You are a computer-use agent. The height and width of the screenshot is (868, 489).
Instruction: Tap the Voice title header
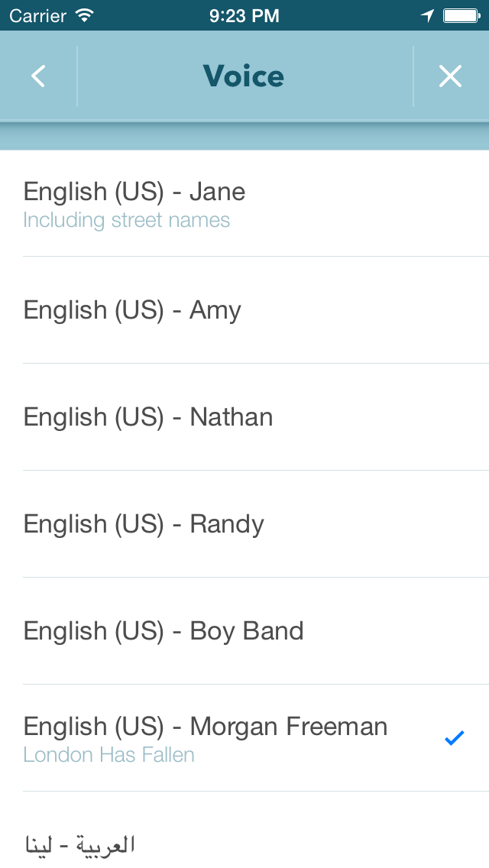[x=244, y=76]
